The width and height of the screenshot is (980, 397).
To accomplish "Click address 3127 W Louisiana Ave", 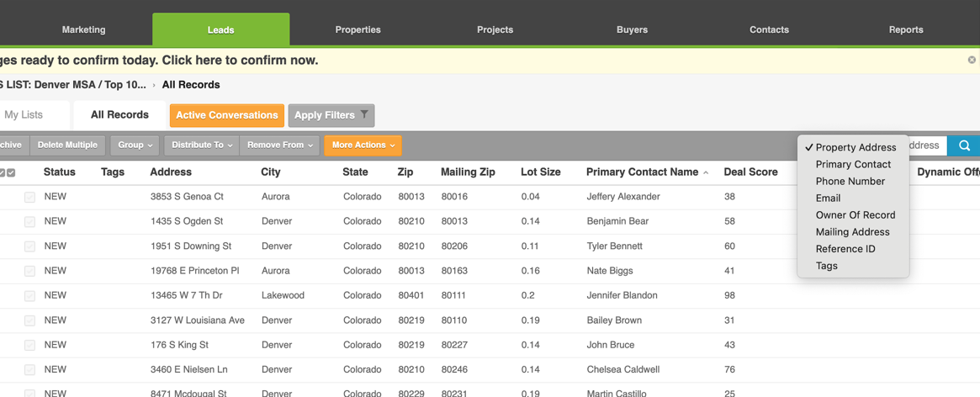I will (x=198, y=320).
